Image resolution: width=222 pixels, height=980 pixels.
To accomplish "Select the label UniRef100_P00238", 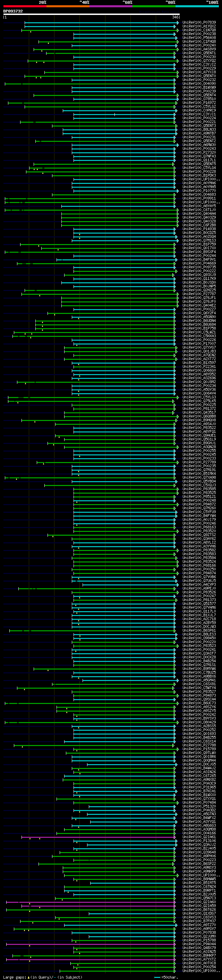I will coord(199,34).
